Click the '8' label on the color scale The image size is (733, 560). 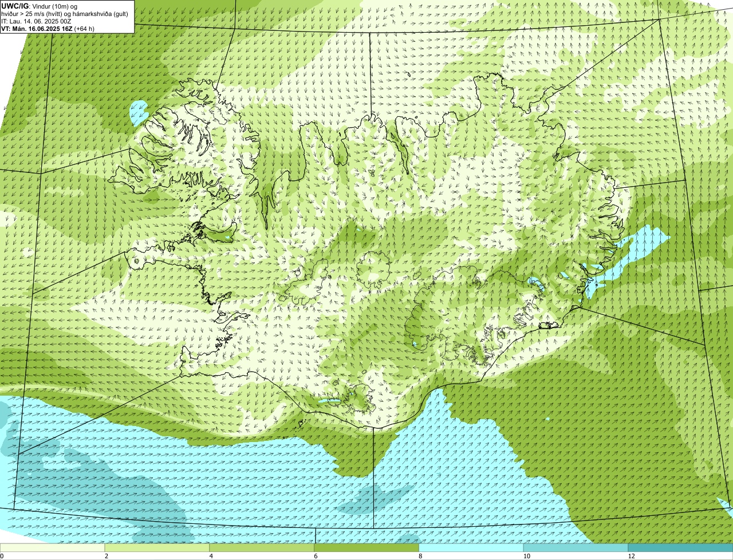pyautogui.click(x=420, y=556)
